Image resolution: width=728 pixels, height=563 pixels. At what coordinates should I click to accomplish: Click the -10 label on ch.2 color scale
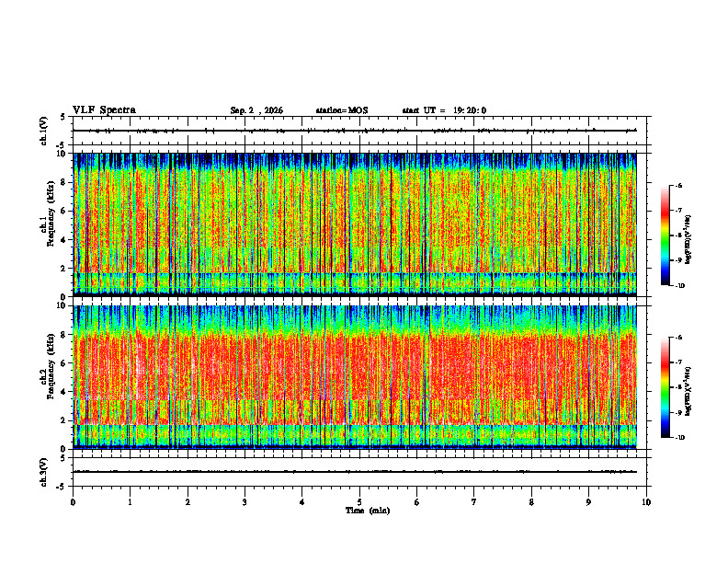pyautogui.click(x=679, y=438)
